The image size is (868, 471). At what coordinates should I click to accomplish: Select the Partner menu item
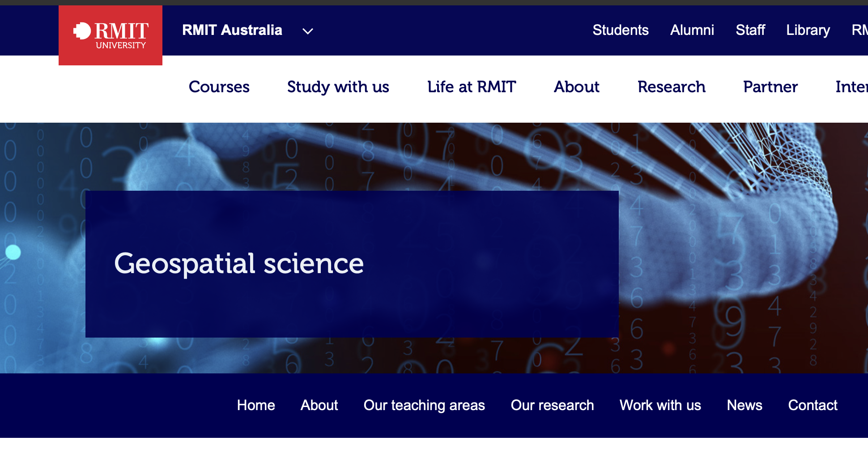pyautogui.click(x=770, y=87)
